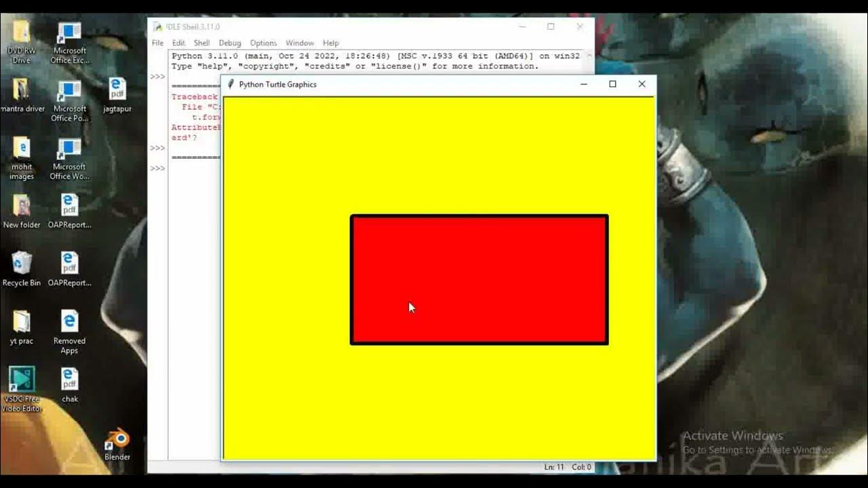Launch VSDC Free Video Editor shortcut

point(22,390)
